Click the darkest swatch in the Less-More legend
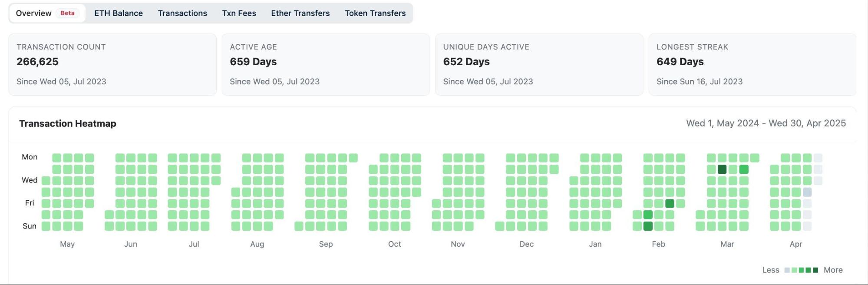 point(815,270)
